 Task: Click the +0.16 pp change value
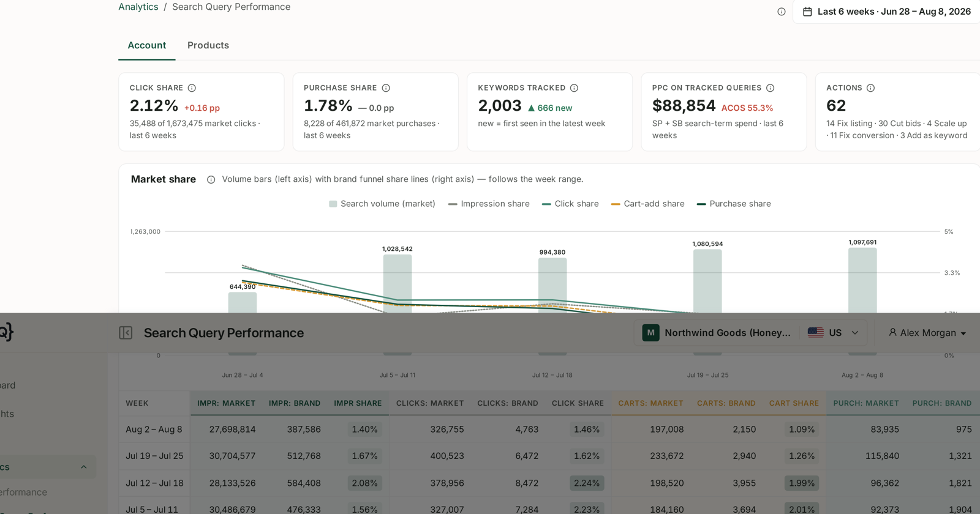point(202,108)
